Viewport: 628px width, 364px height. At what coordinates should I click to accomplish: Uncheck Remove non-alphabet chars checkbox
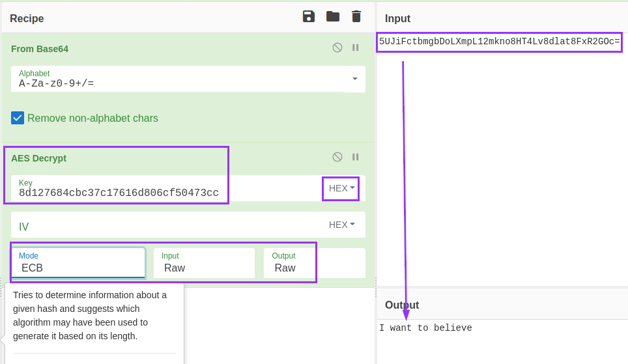point(18,118)
